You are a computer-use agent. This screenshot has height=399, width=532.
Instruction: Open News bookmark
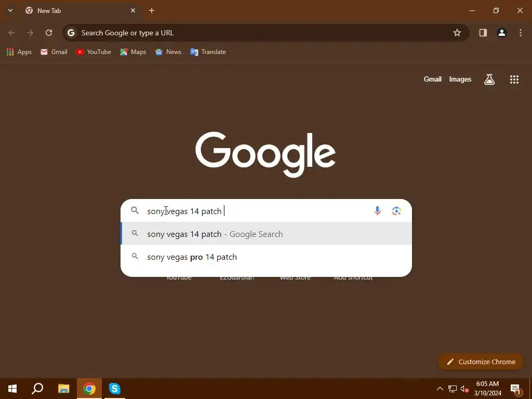(168, 52)
